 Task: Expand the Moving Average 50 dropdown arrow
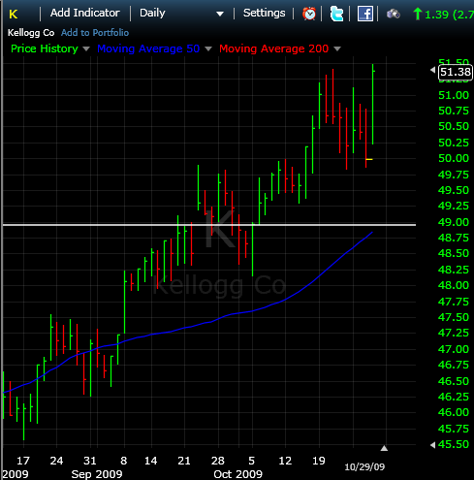[x=208, y=49]
